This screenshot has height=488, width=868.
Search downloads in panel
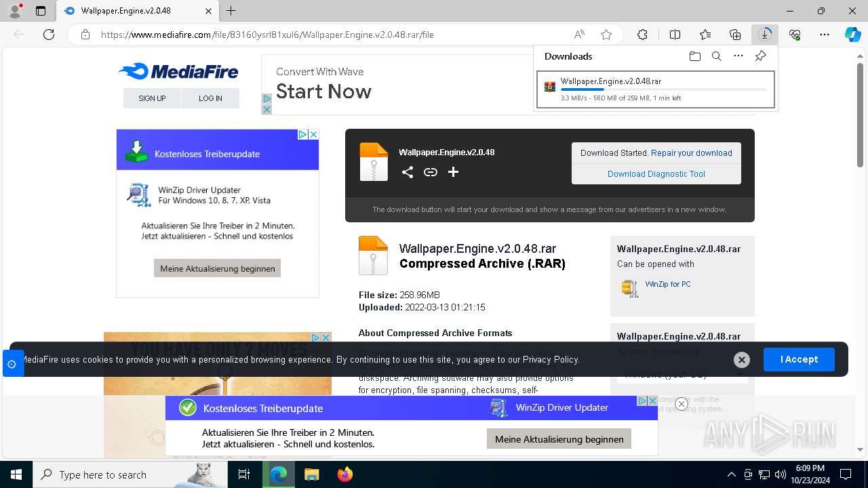tap(716, 56)
